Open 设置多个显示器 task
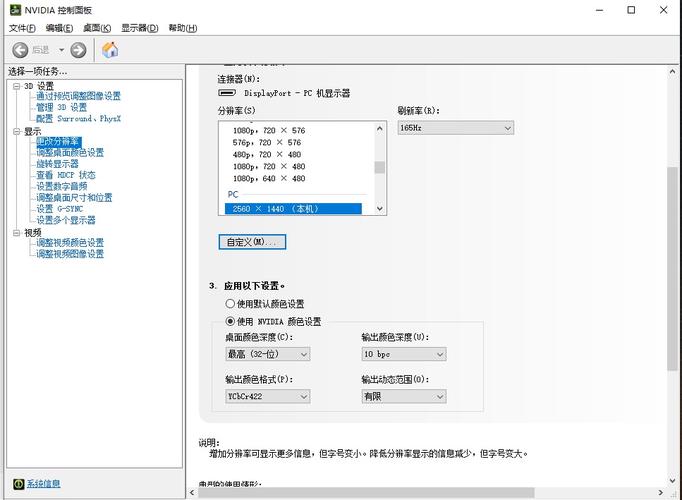Screen dimensions: 682x500 pos(66,220)
